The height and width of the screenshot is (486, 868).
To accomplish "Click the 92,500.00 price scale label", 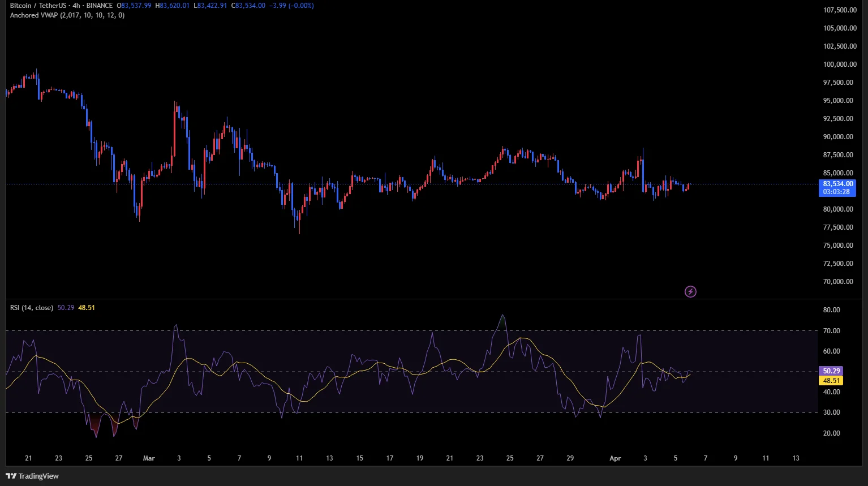I will pos(838,119).
